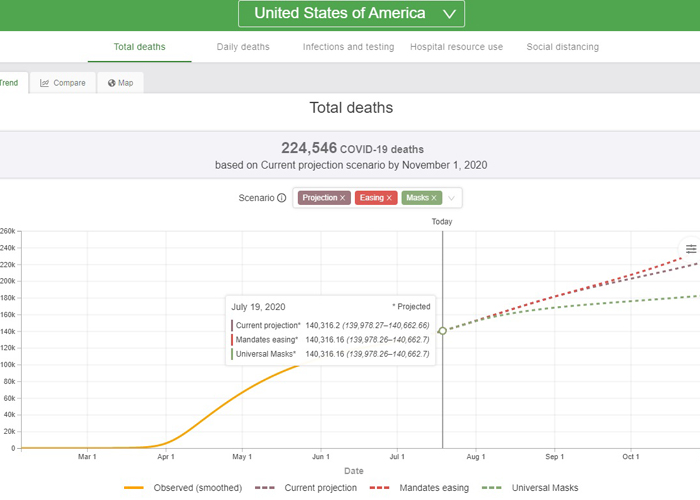Open the United States of America location dropdown
The height and width of the screenshot is (500, 700).
[x=351, y=13]
